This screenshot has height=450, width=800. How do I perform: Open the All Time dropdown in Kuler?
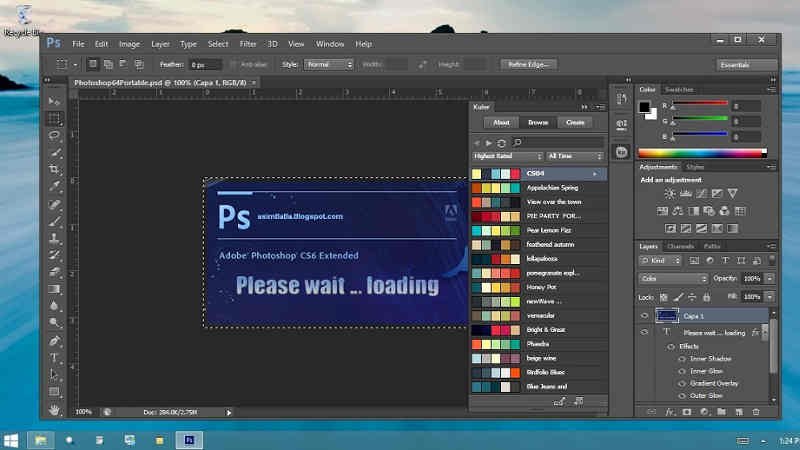click(x=575, y=156)
